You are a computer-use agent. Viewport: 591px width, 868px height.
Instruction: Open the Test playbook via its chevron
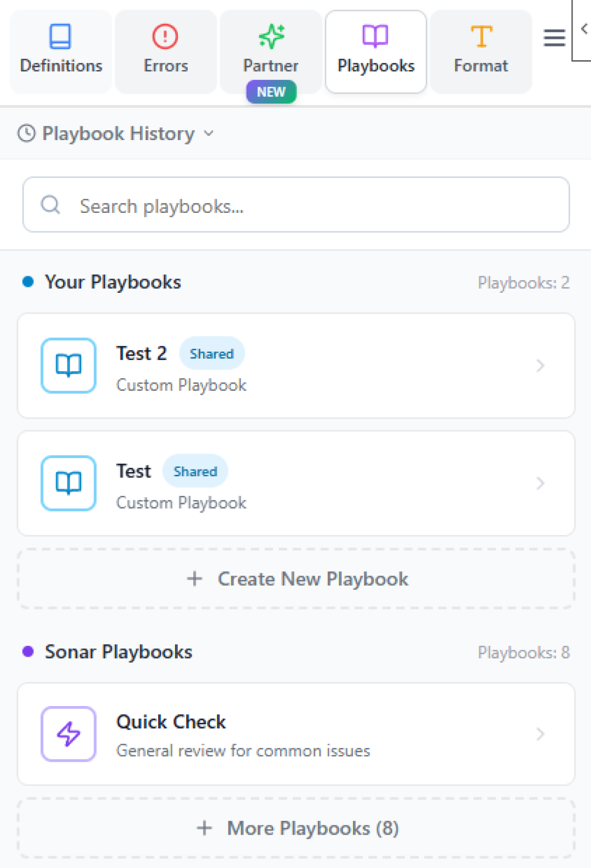(x=540, y=483)
